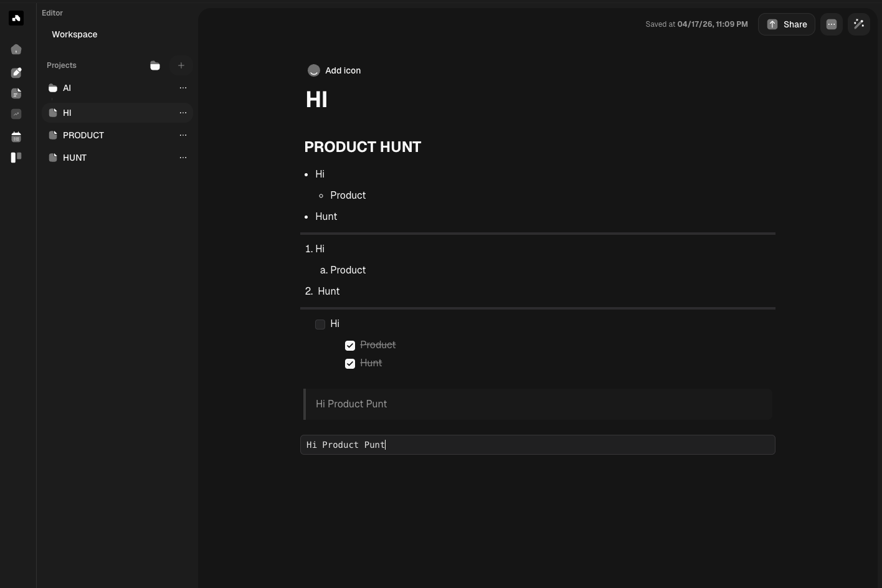Open the calendar icon in the sidebar
Viewport: 882px width, 588px height.
coord(16,136)
